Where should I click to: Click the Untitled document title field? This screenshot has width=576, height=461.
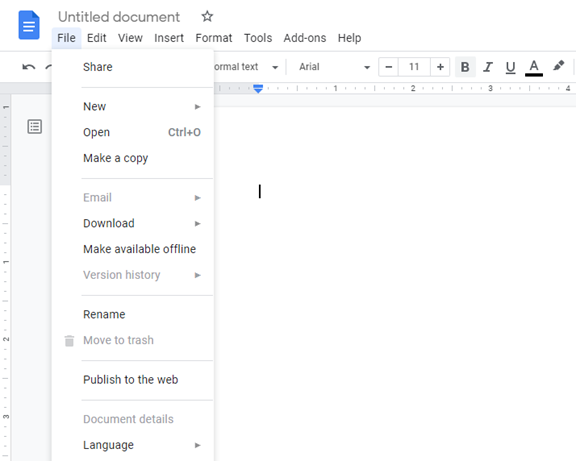(x=119, y=17)
